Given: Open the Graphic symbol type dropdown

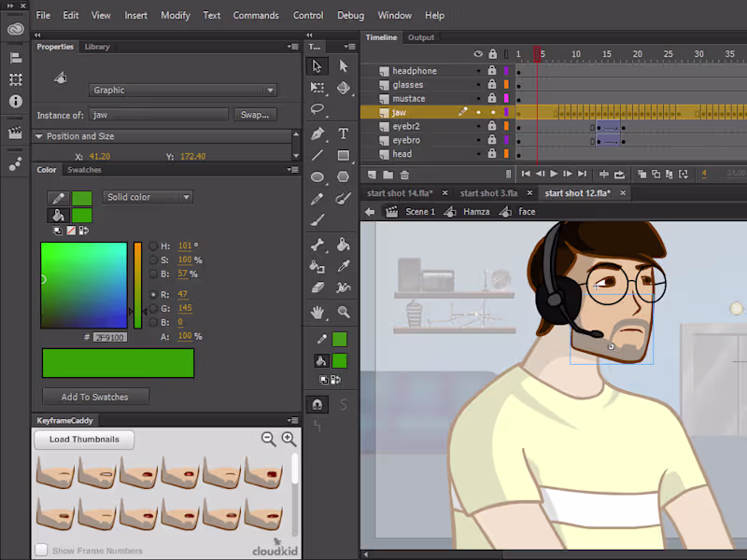Looking at the screenshot, I should 183,90.
